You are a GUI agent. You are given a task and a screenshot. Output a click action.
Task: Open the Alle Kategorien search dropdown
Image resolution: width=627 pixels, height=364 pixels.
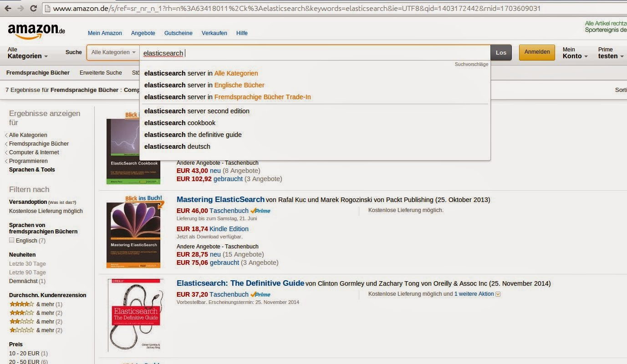113,53
